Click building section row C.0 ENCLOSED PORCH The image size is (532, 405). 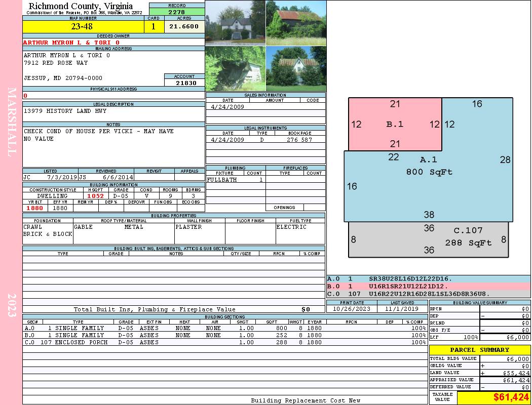225,342
